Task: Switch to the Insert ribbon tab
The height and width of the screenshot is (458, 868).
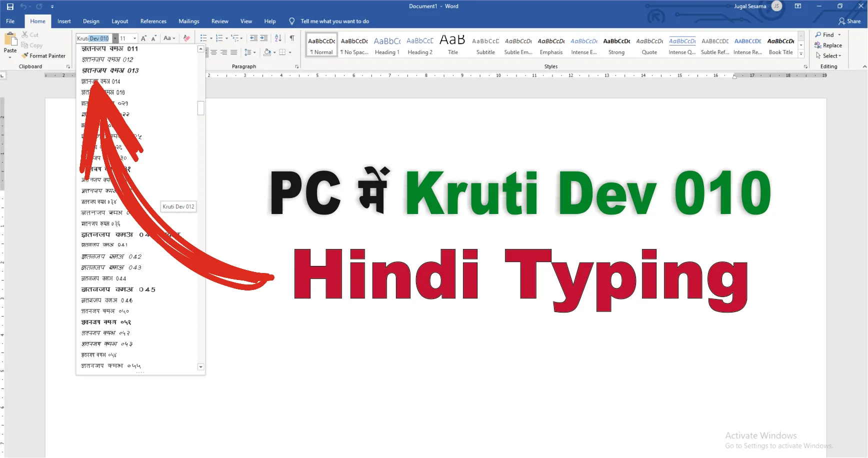Action: (x=64, y=21)
